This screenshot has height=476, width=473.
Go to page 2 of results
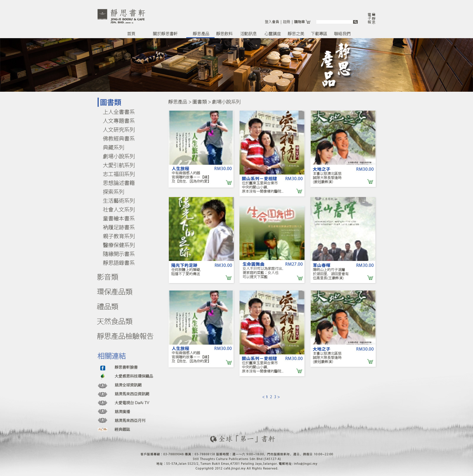tap(271, 397)
